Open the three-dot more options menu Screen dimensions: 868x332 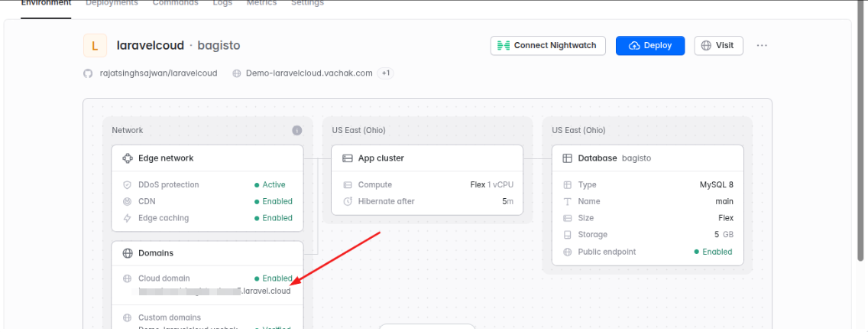pos(762,45)
